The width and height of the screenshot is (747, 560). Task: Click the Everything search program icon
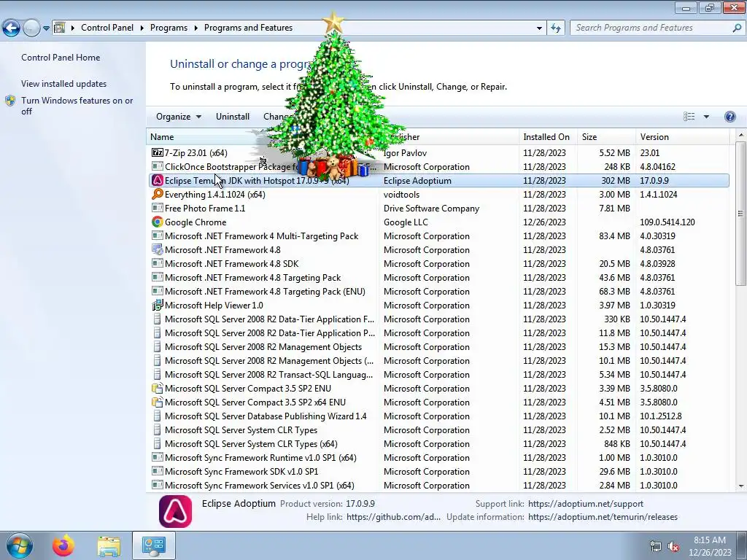click(x=158, y=194)
